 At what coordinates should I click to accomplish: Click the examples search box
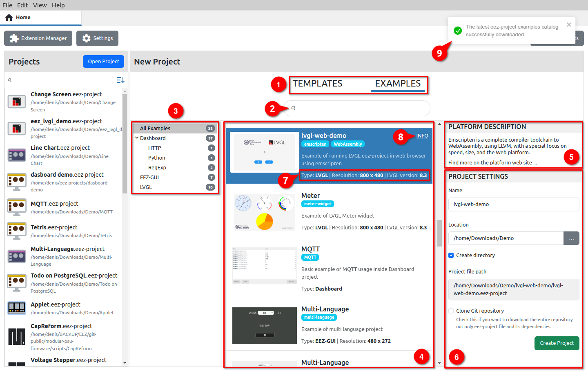tap(357, 108)
